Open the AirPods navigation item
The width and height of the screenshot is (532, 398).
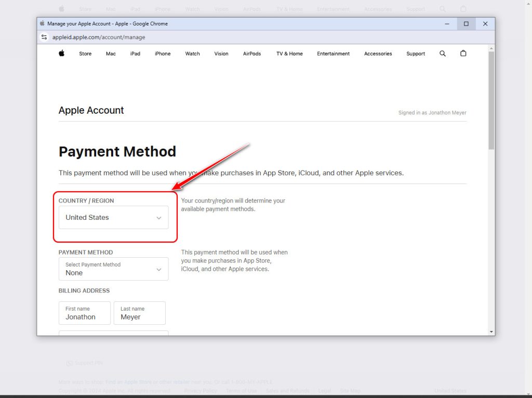tap(251, 54)
